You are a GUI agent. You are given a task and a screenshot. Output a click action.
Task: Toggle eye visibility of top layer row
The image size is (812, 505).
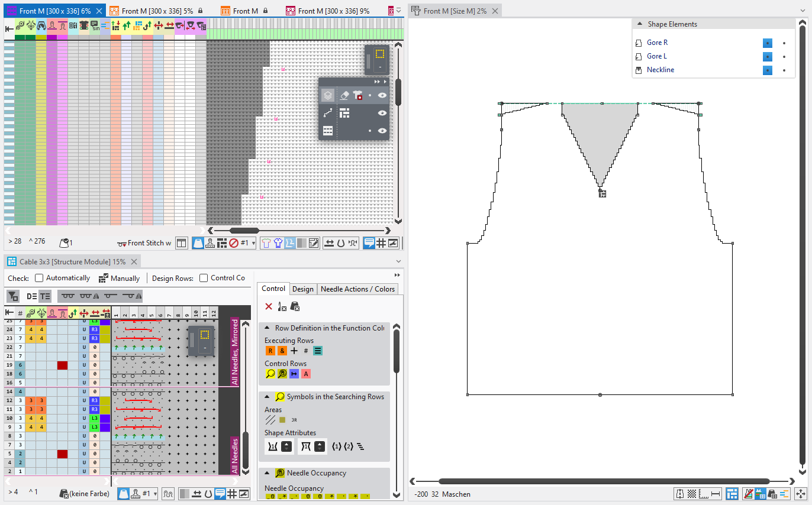[382, 95]
